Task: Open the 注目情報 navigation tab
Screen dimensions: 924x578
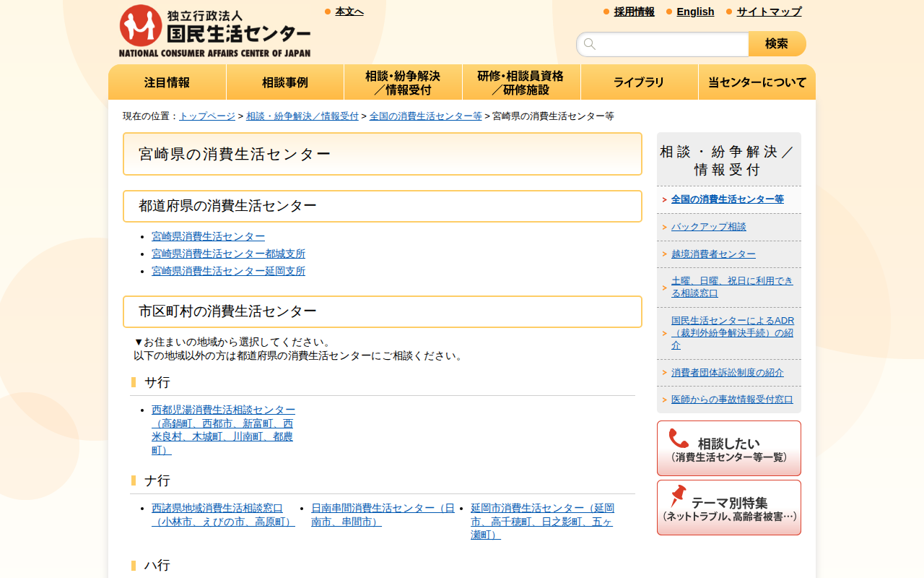Action: coord(166,82)
